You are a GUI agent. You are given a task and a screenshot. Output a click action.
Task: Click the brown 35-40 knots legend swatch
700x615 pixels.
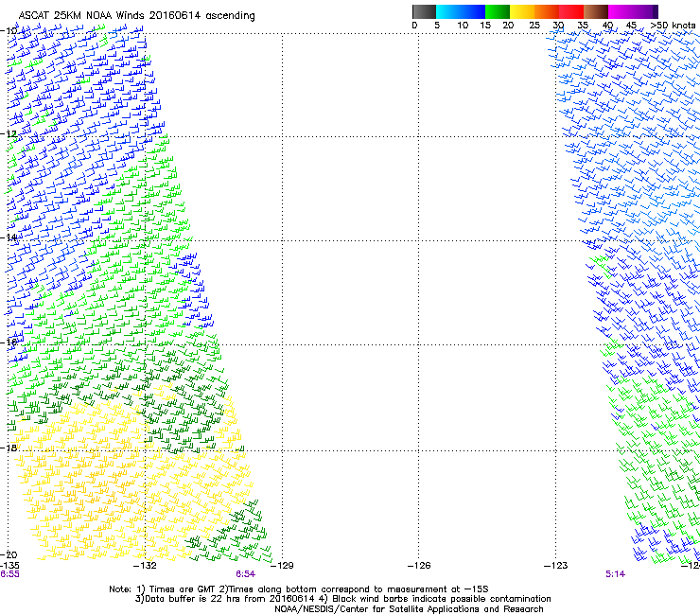pos(596,11)
